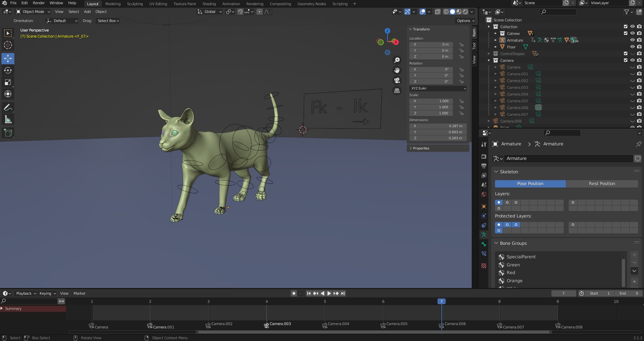The image size is (644, 341).
Task: Switch to Geometry Nodes workspace
Action: coord(312,4)
